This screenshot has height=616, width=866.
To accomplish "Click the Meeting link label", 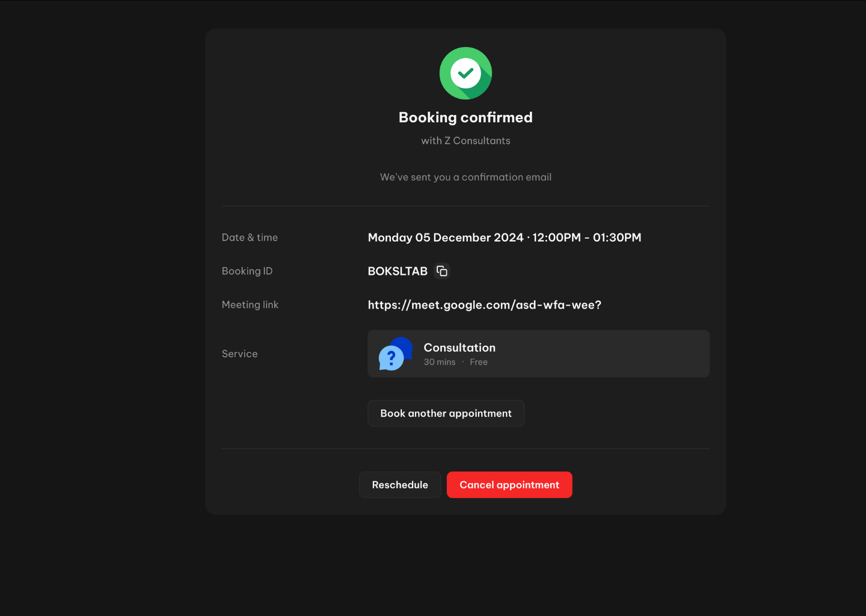I will pos(250,305).
